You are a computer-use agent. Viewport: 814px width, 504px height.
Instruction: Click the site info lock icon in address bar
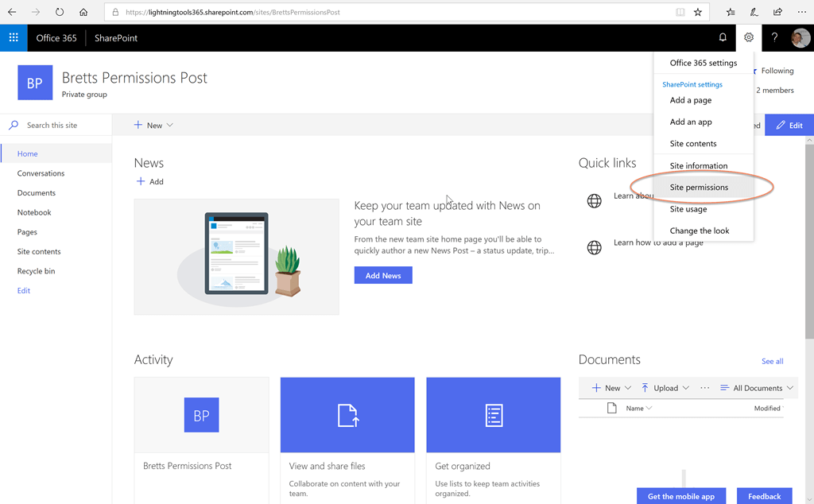point(115,12)
